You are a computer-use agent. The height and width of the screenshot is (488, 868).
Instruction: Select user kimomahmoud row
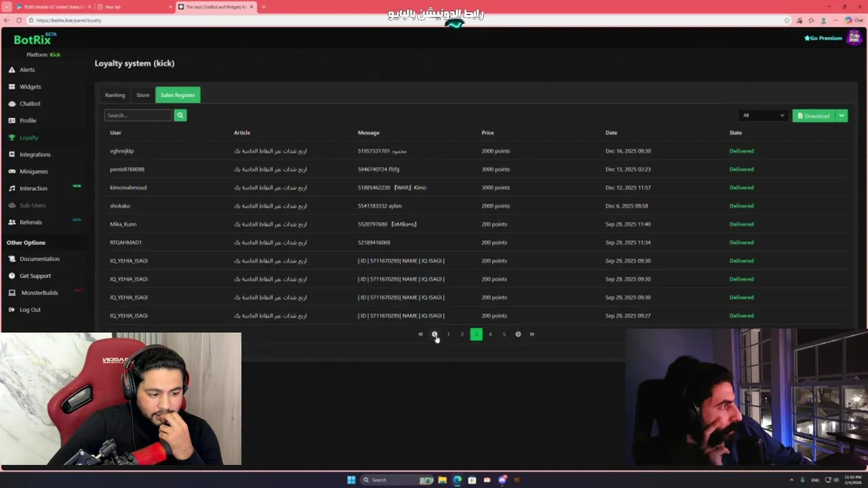pos(128,188)
